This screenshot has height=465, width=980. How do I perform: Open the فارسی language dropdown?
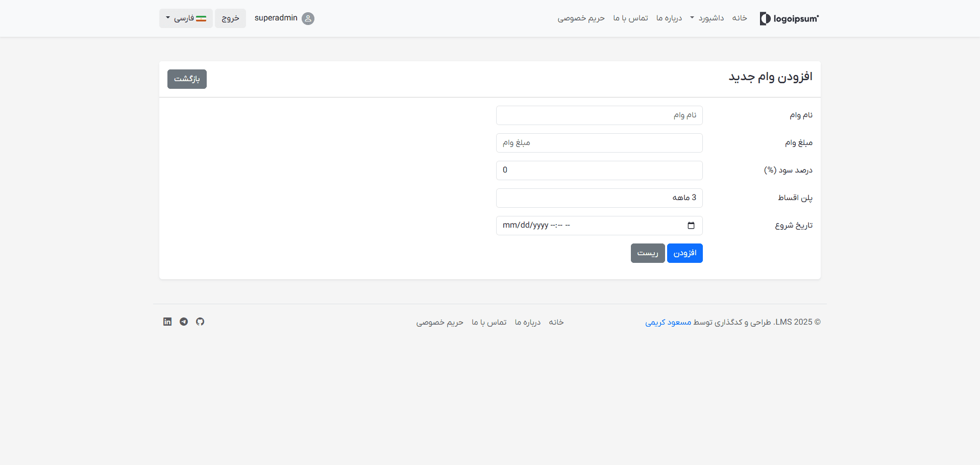[x=186, y=18]
